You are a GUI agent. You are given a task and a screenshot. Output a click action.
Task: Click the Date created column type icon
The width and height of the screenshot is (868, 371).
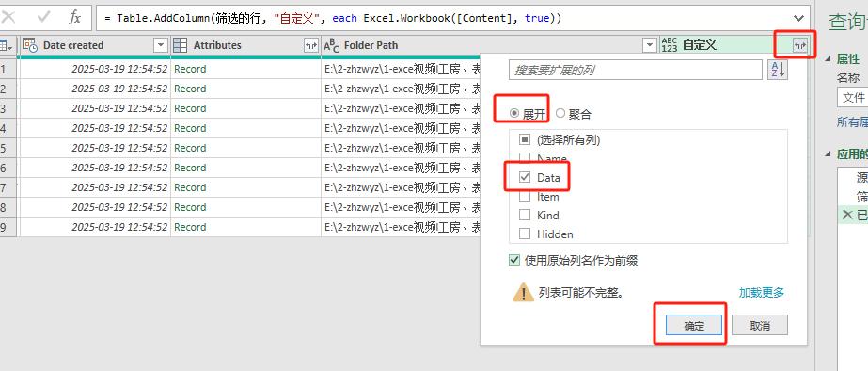(x=30, y=45)
